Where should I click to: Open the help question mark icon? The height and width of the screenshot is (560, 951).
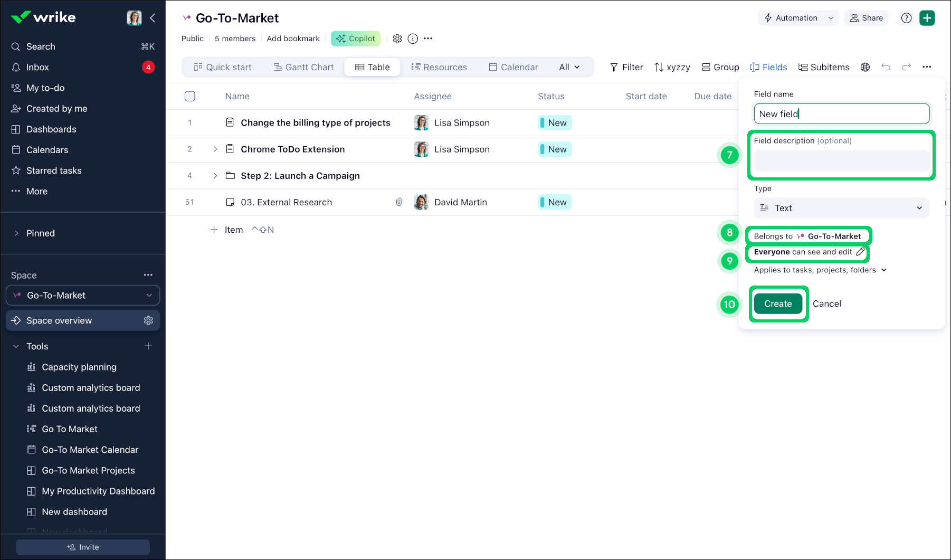[x=906, y=18]
